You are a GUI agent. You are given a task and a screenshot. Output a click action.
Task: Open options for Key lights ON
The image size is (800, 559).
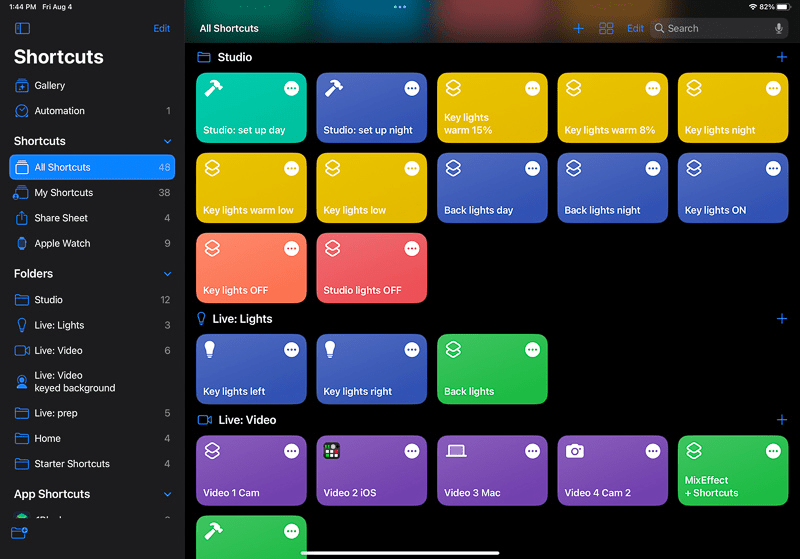(773, 168)
